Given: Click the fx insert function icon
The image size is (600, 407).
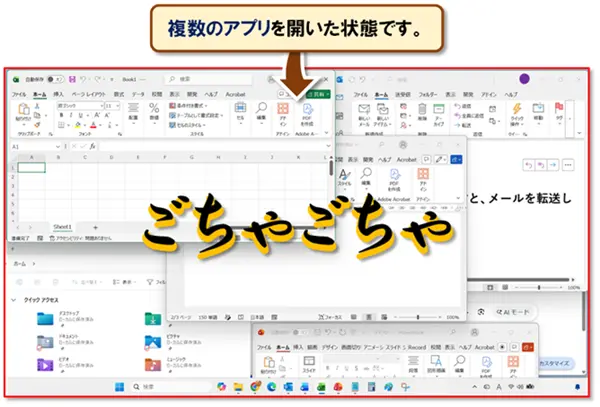Looking at the screenshot, I should (x=93, y=146).
